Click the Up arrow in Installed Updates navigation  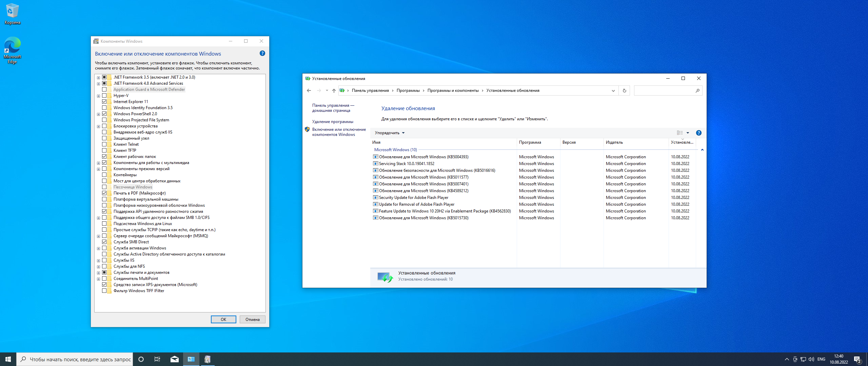(334, 90)
